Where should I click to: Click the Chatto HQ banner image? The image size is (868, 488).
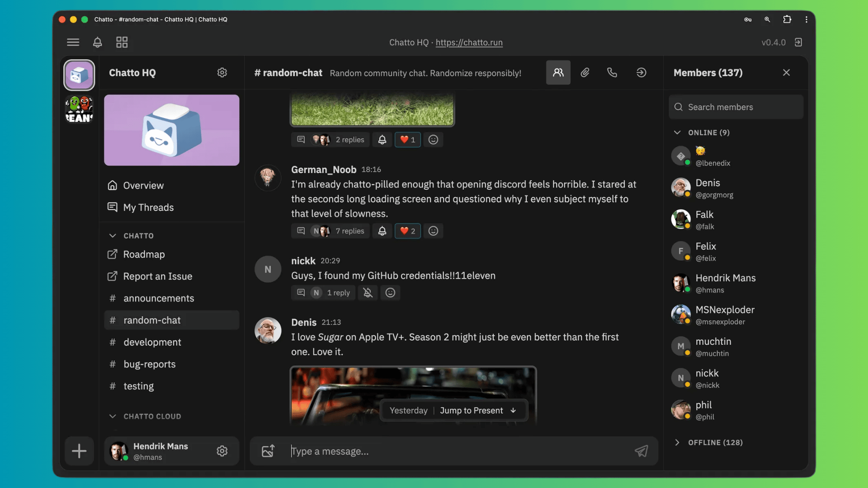(172, 130)
